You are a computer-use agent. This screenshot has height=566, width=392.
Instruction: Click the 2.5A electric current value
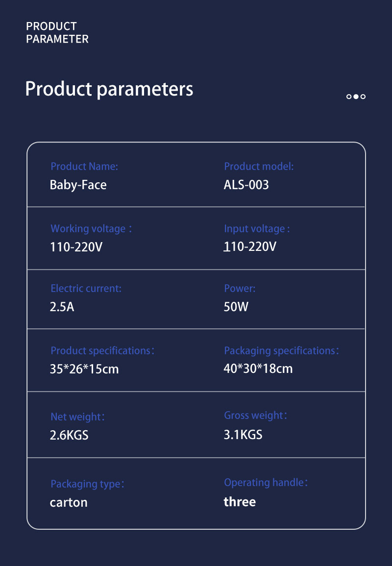tap(62, 307)
